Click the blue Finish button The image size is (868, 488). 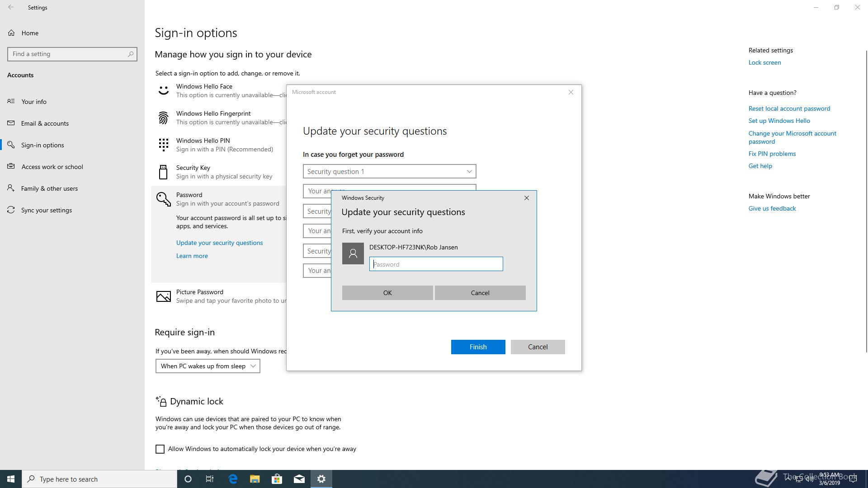[478, 347]
